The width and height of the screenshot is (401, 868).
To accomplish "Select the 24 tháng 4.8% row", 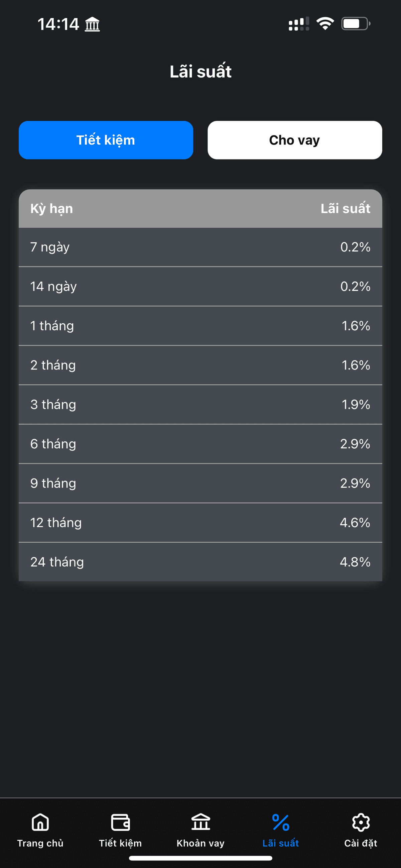I will (x=200, y=562).
